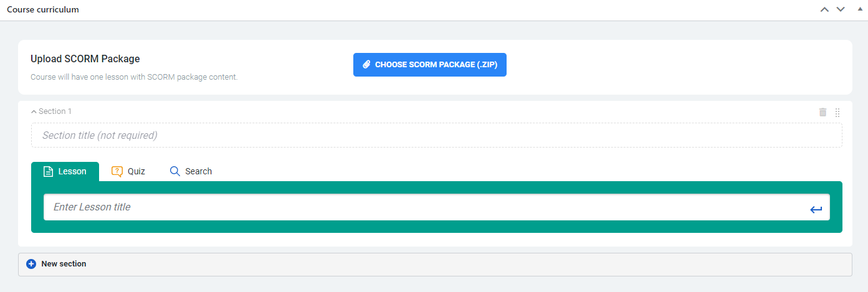Switch to the Quiz tab
Screen dimensions: 868x292
click(128, 171)
